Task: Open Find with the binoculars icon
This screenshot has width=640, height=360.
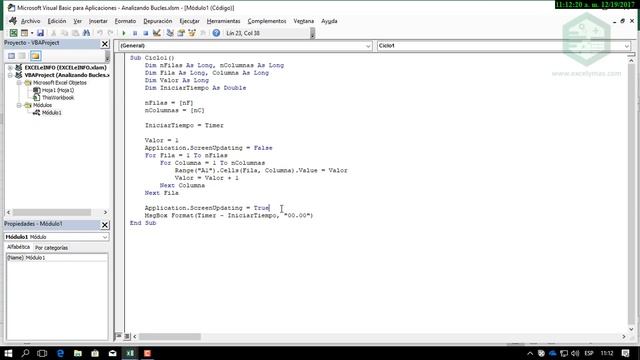Action: (x=86, y=33)
